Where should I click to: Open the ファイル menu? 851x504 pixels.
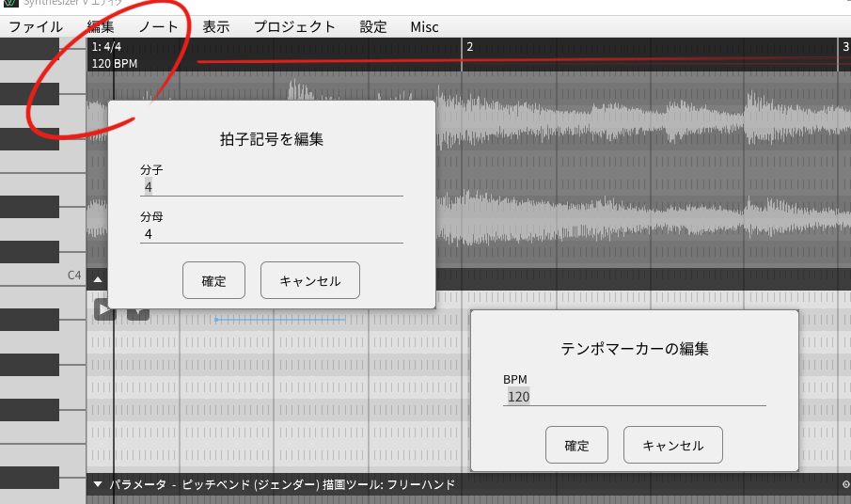click(x=36, y=26)
